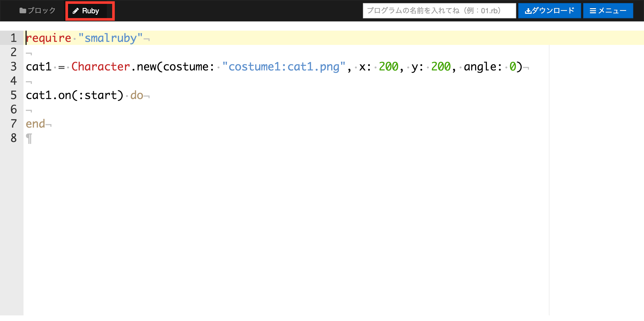Viewport: 644px width, 321px height.
Task: Click line number 3 in the gutter
Action: [x=14, y=67]
